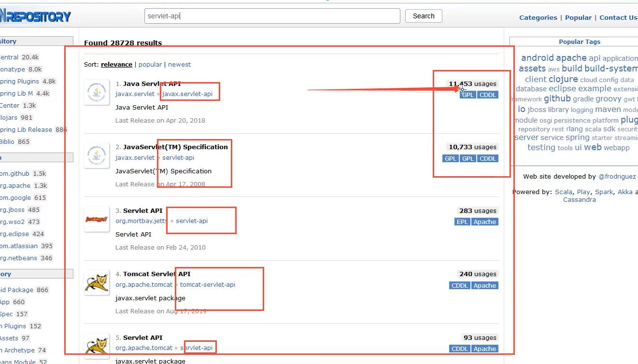
Task: Click servlet-api artifact under org.mortbay.jetty
Action: tap(192, 221)
